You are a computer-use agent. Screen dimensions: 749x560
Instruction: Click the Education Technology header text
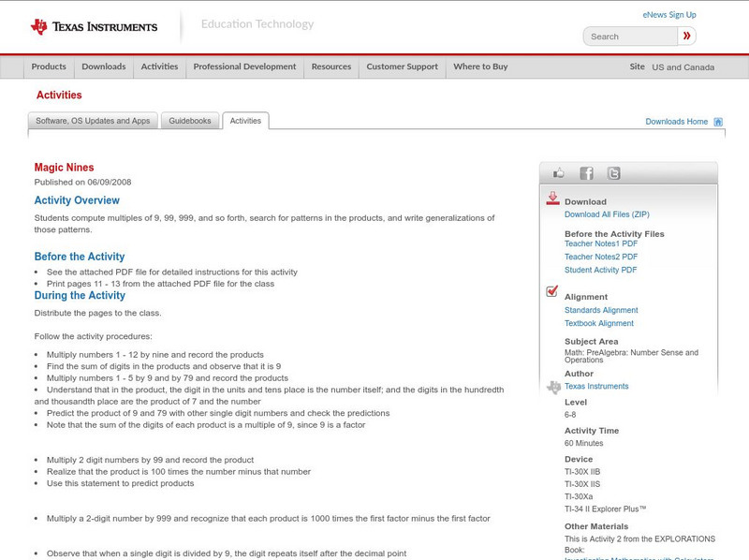pyautogui.click(x=257, y=24)
